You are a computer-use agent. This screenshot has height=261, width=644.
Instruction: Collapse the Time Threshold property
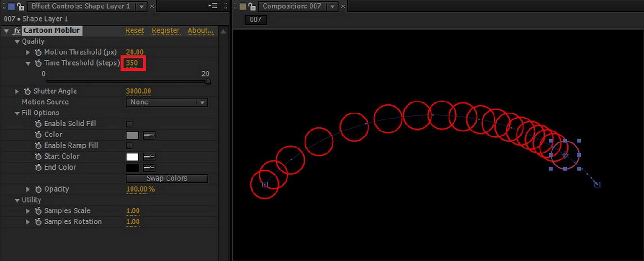click(x=28, y=63)
